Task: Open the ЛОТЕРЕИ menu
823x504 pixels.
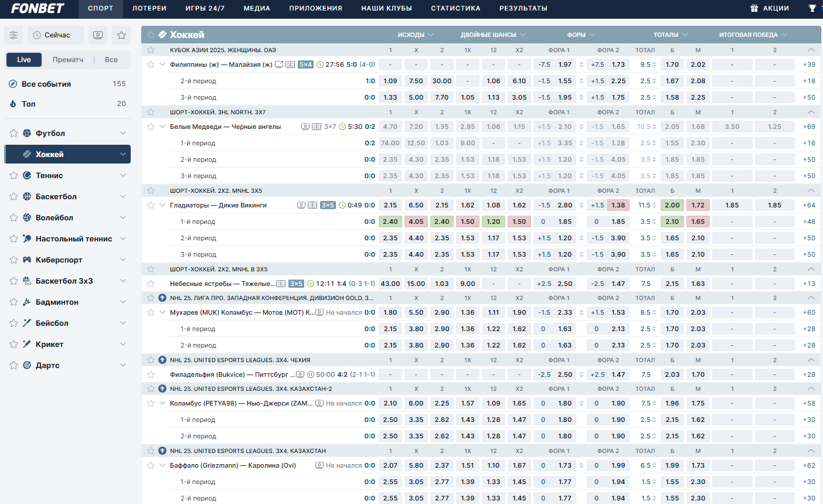Action: 149,8
